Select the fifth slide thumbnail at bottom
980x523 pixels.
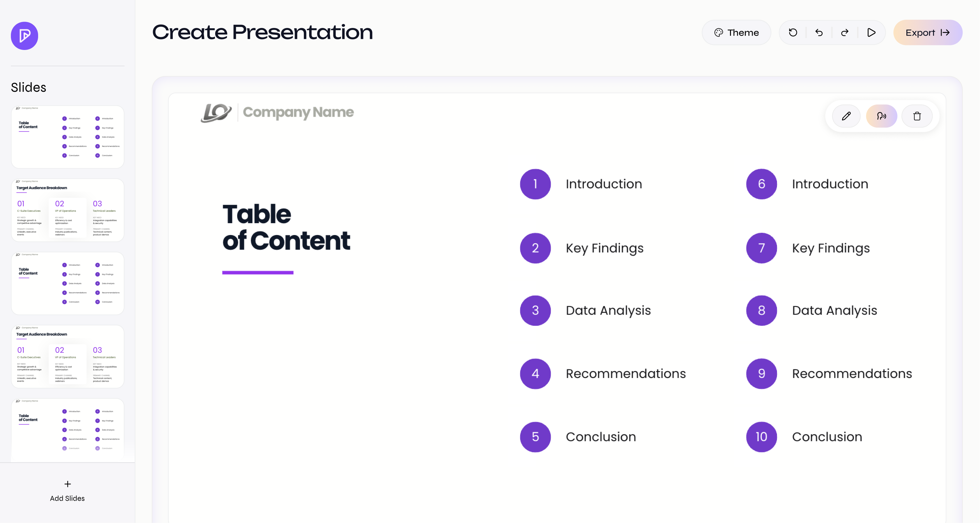tap(68, 429)
